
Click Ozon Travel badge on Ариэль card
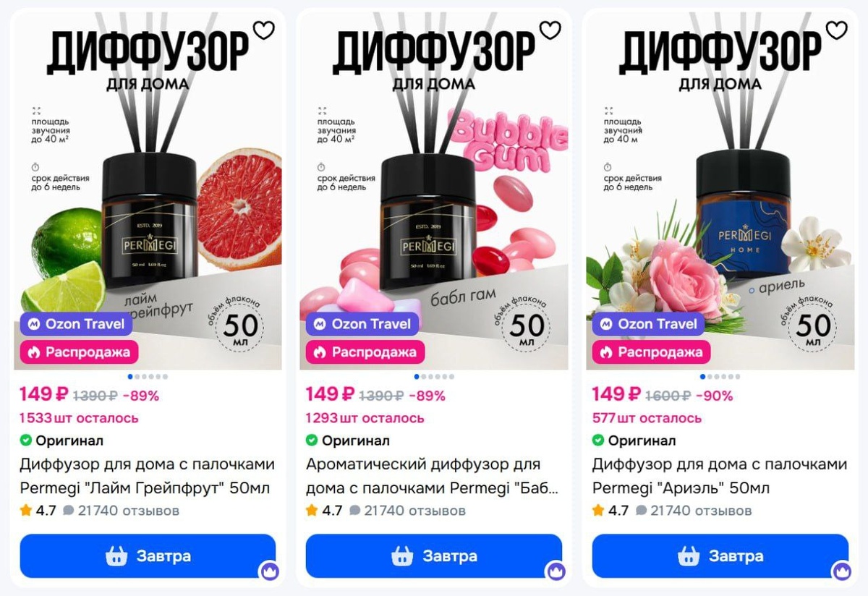click(649, 324)
